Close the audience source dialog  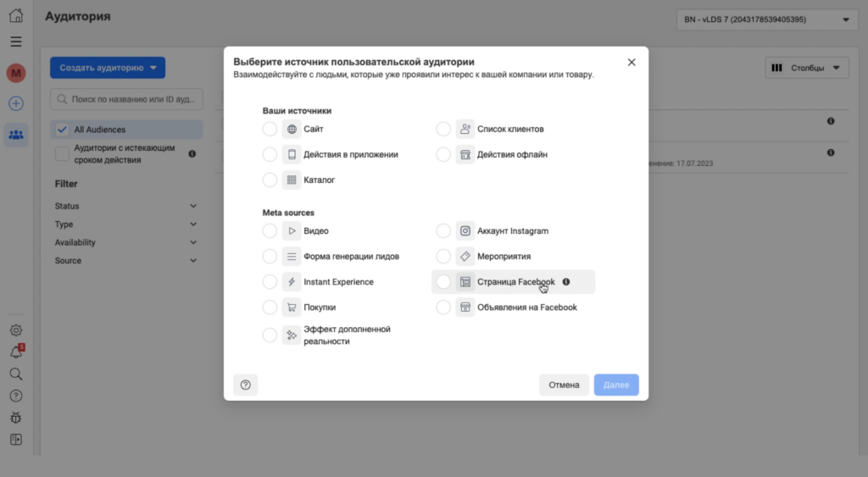[x=632, y=62]
